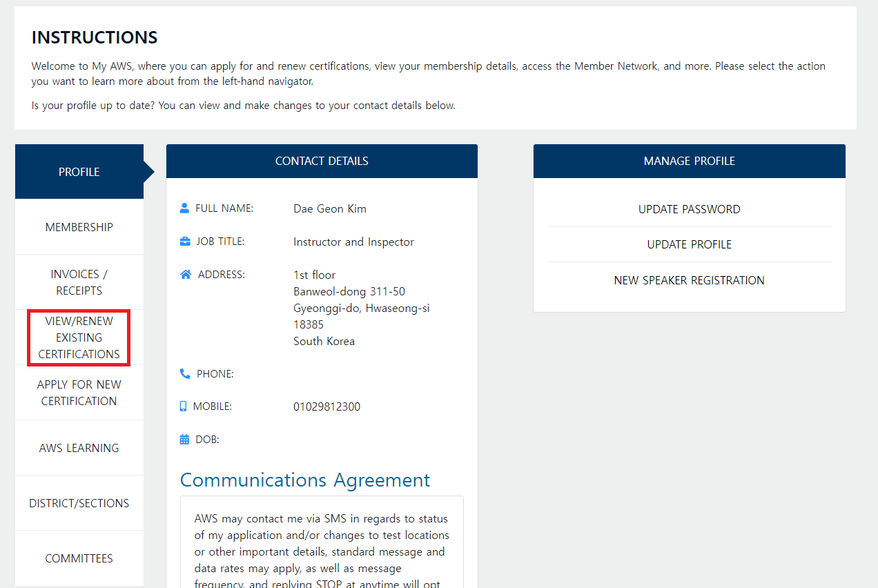Click the SMS agreement text box

coord(322,542)
